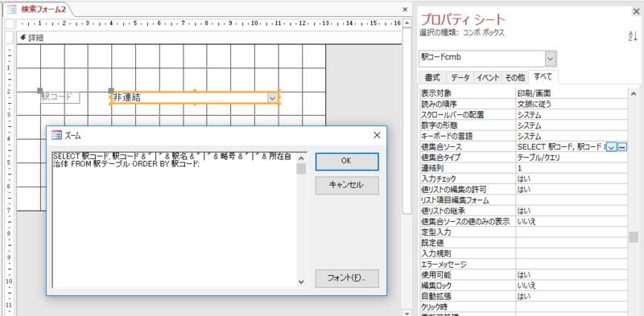Click the 値集合タイプ value テーブル/クエリ
The width and height of the screenshot is (644, 316).
572,158
